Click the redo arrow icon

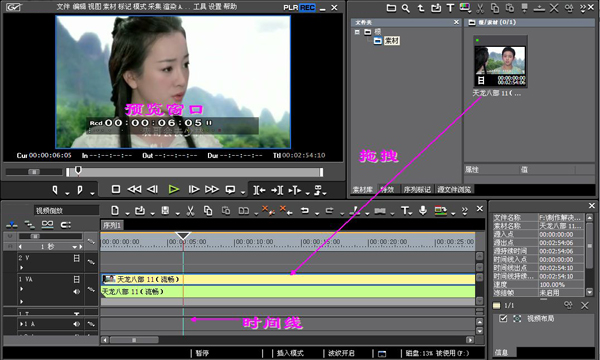click(x=329, y=210)
